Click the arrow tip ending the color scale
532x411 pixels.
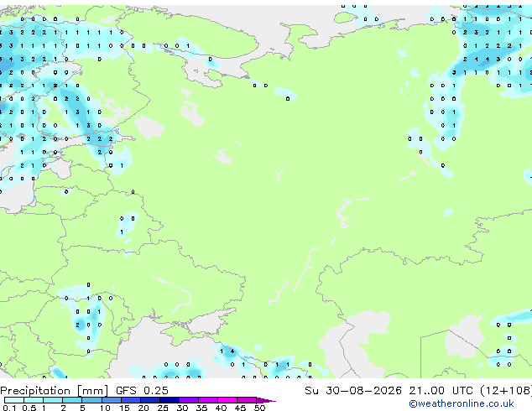266,400
